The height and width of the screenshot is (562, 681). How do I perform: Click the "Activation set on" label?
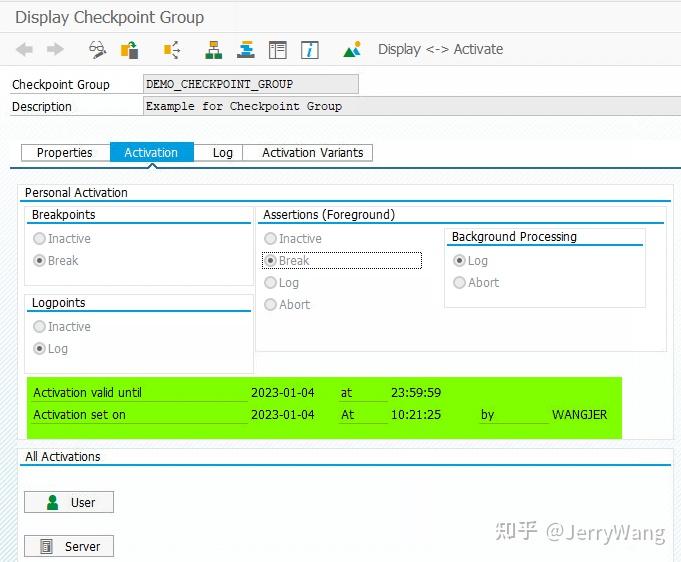coord(79,415)
